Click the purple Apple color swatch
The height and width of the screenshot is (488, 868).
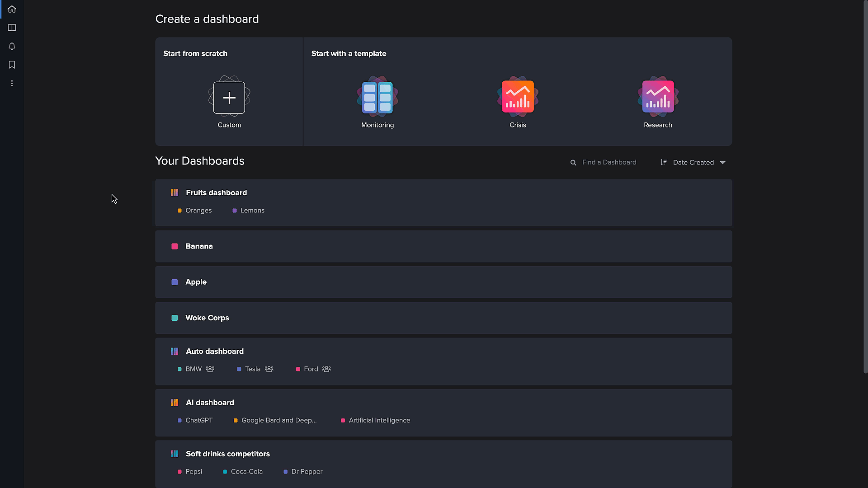click(x=175, y=282)
